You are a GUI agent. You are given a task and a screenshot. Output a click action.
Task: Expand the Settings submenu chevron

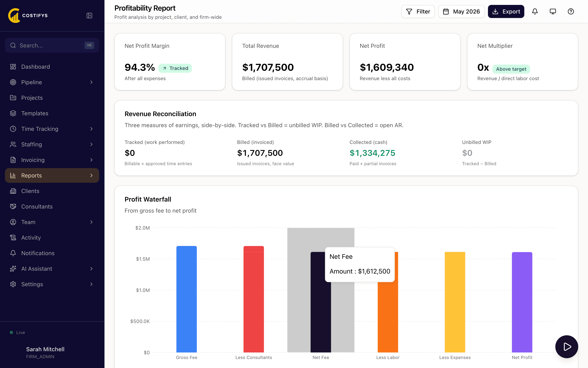(91, 284)
